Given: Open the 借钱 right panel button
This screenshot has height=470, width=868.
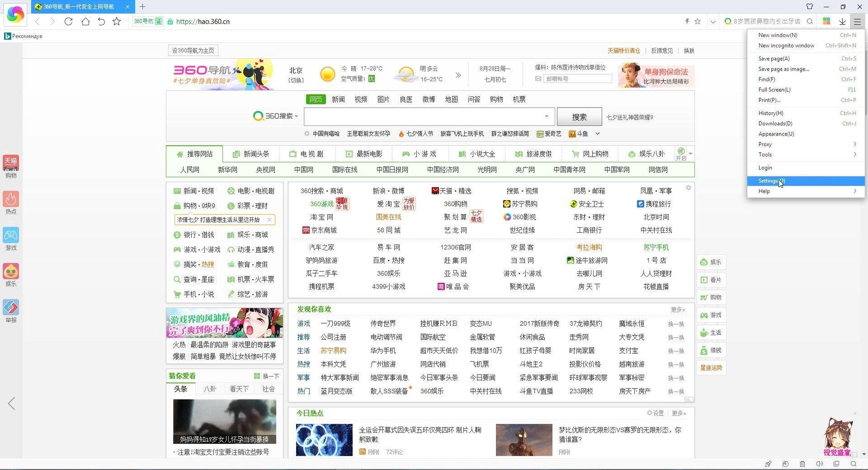Looking at the screenshot, I should 711,350.
